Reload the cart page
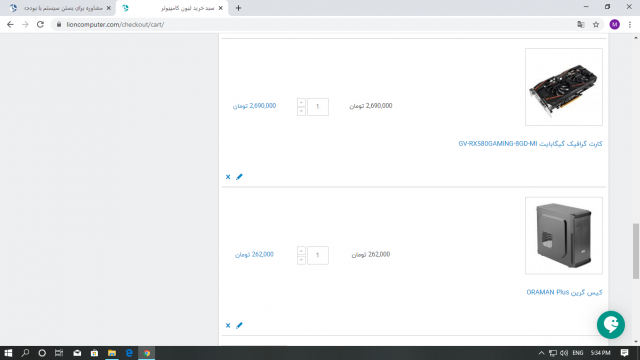 40,24
